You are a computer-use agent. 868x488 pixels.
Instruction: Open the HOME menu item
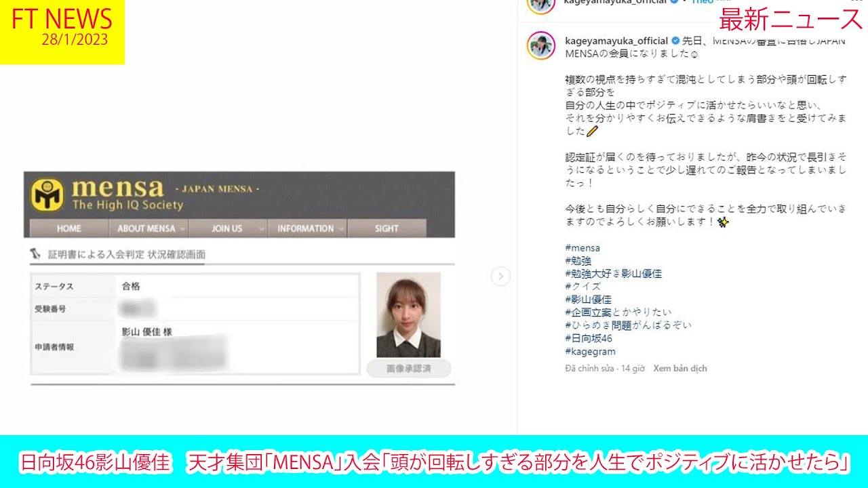(68, 228)
